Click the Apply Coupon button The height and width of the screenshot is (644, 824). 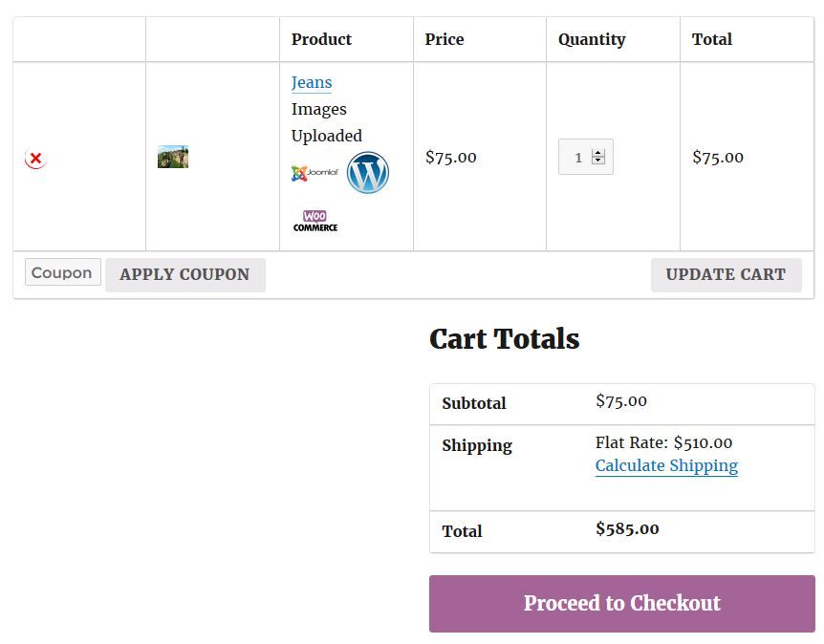185,275
